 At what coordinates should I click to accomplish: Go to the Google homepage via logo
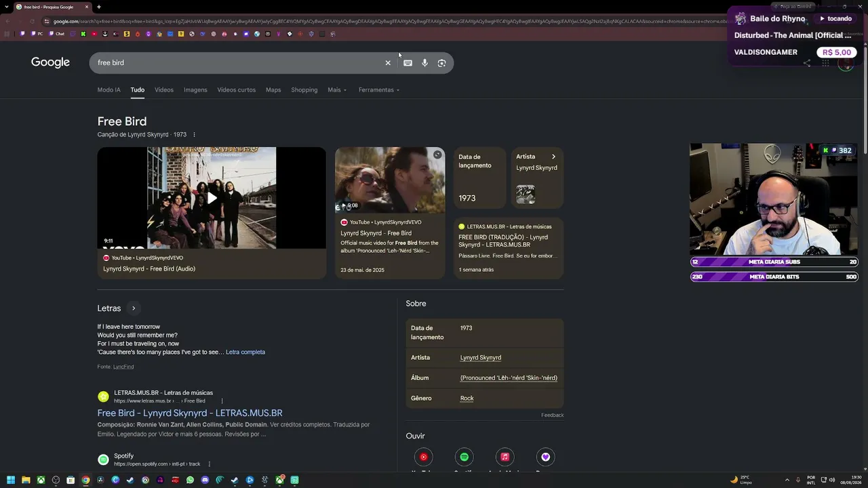pos(50,62)
